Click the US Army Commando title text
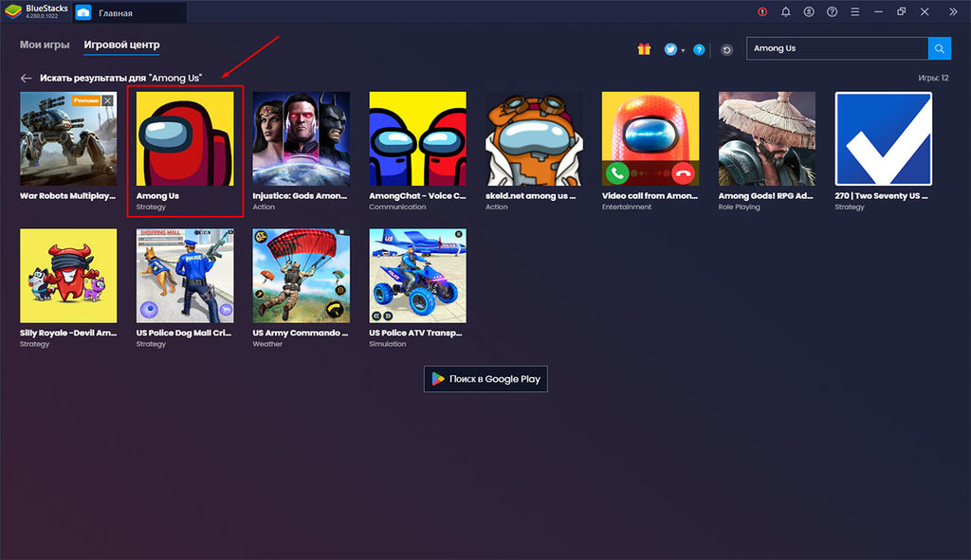This screenshot has height=560, width=971. click(x=301, y=333)
